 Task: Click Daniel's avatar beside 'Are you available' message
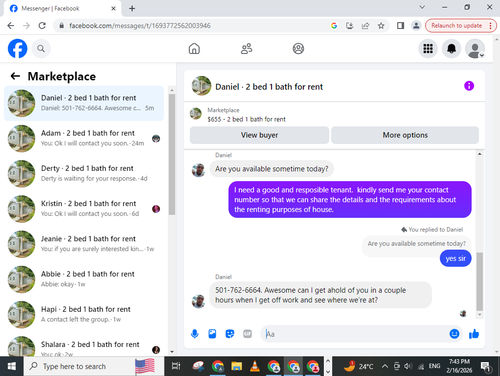[198, 170]
